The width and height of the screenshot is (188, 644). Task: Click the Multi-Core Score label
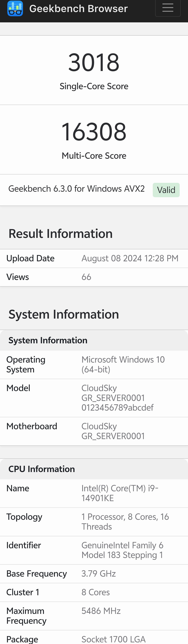coord(94,156)
